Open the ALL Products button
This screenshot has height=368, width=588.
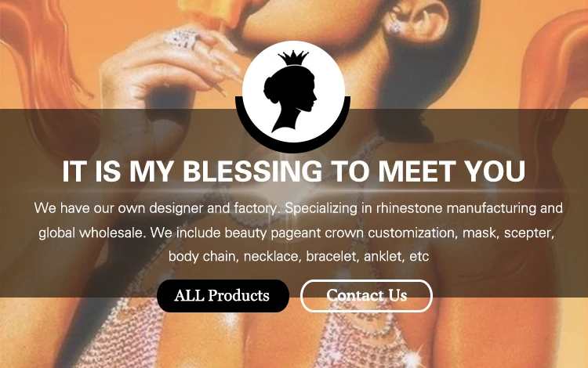[x=223, y=296]
